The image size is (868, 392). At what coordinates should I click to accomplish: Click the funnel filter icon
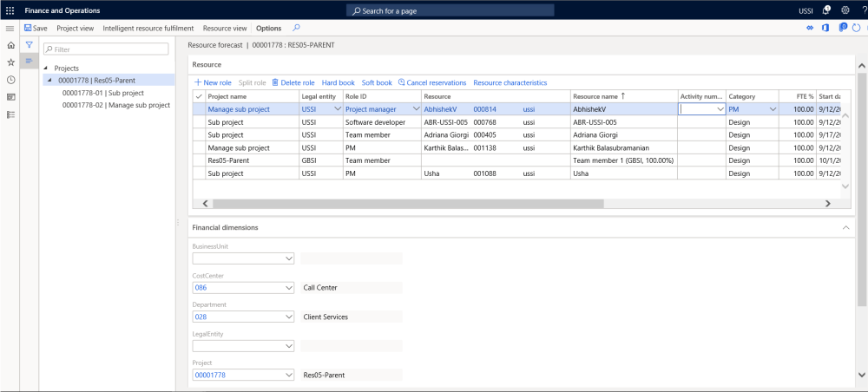[29, 45]
